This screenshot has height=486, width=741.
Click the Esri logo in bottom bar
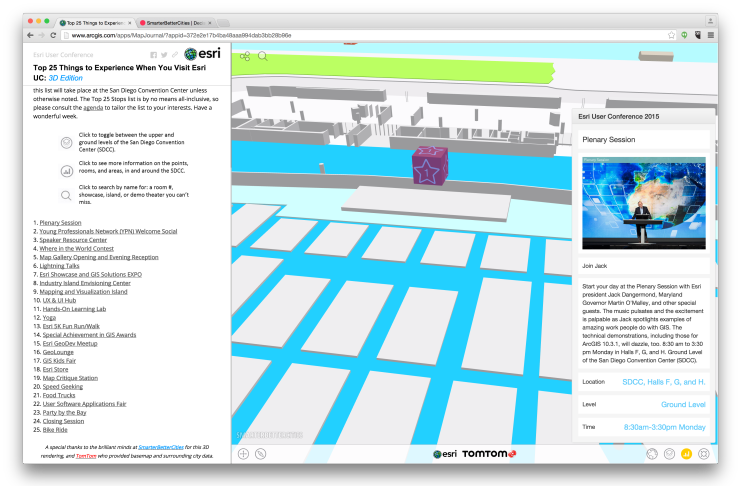point(445,454)
